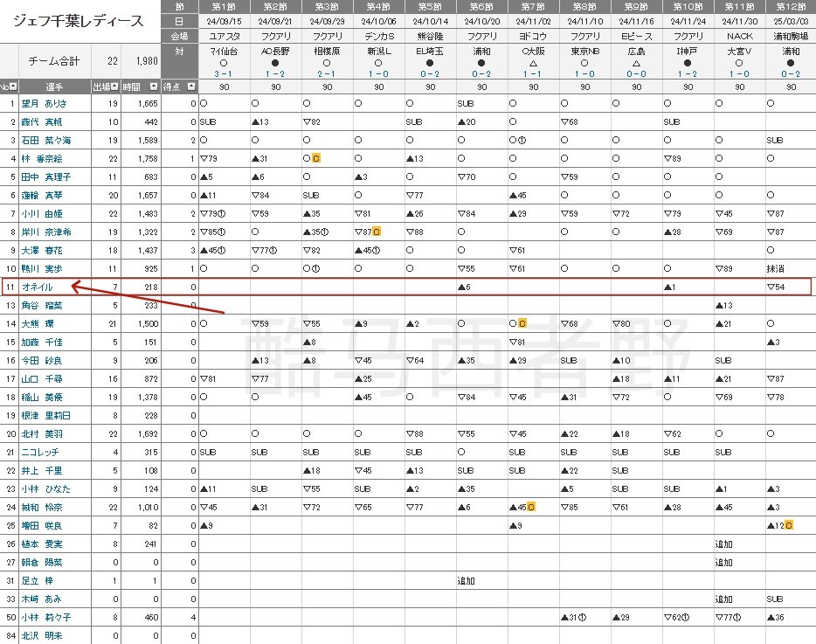Click win circle icon under マイ仙台
The image size is (816, 644).
[224, 63]
